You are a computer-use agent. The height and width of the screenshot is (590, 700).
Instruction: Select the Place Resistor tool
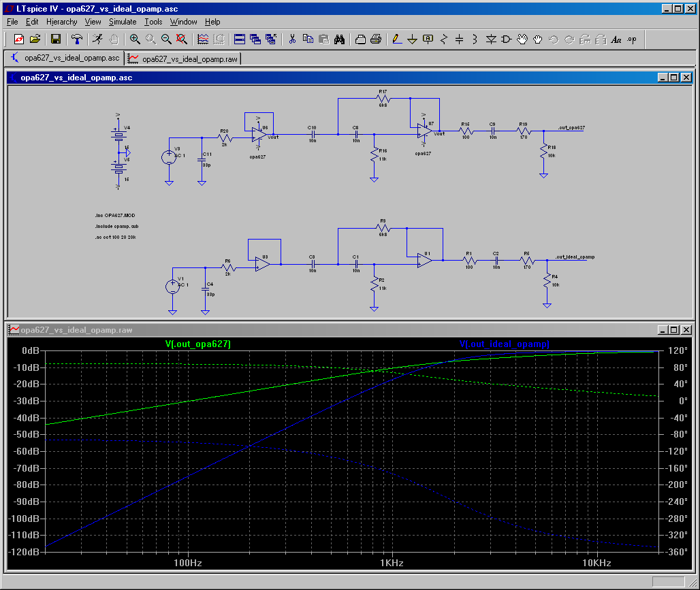click(444, 39)
